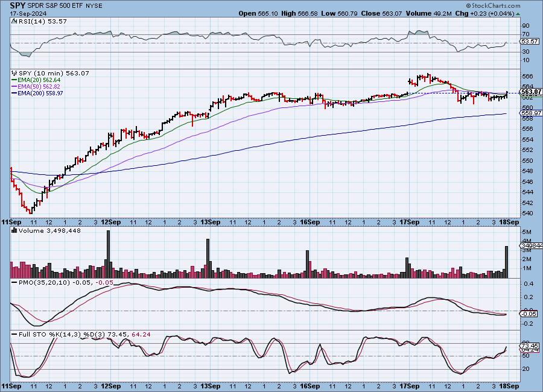Viewport: 543px width, 392px height.
Task: Click the 18Sep label under the price panel
Action: pyautogui.click(x=509, y=222)
